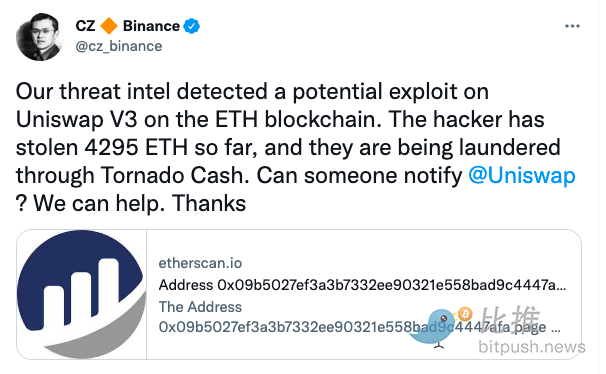606x374 pixels.
Task: Click the bitpush.news watermark text
Action: 531,347
